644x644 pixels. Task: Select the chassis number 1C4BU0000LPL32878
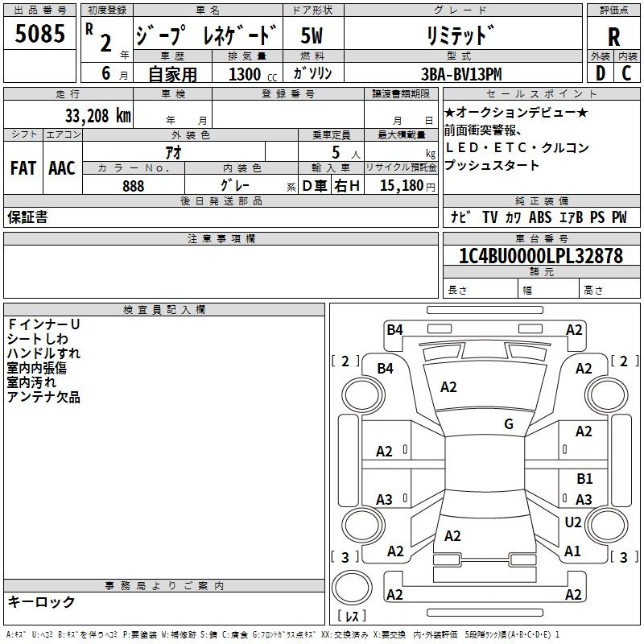pos(541,255)
